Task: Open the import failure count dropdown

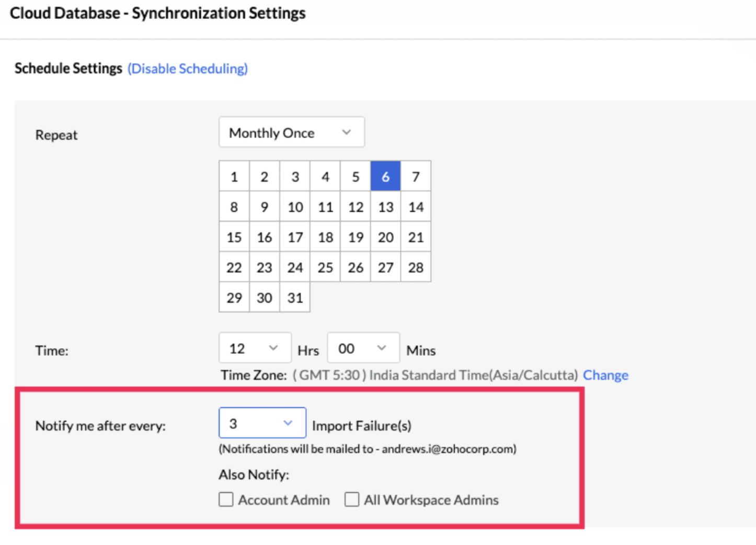Action: coord(262,423)
